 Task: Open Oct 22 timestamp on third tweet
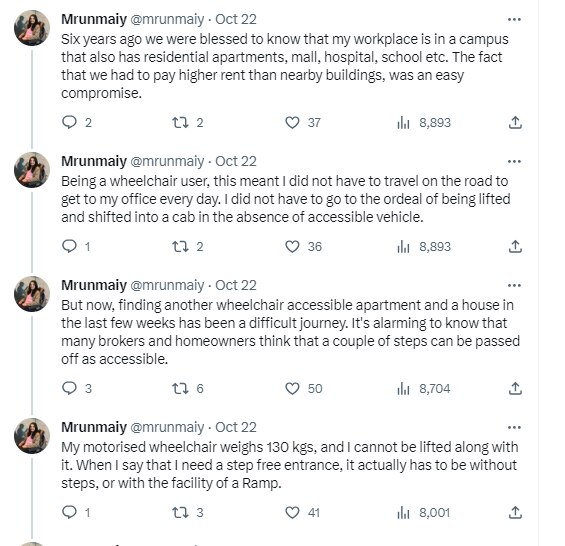tap(236, 285)
